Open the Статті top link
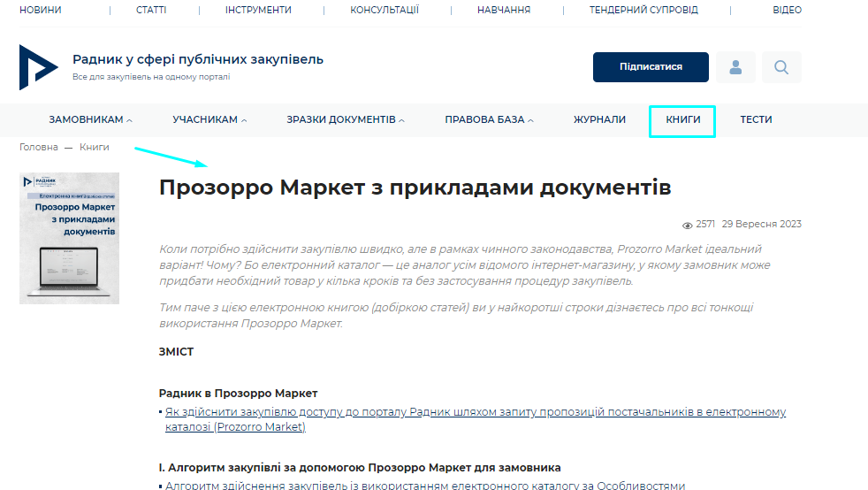Viewport: 868px width, 490px height. (x=151, y=11)
